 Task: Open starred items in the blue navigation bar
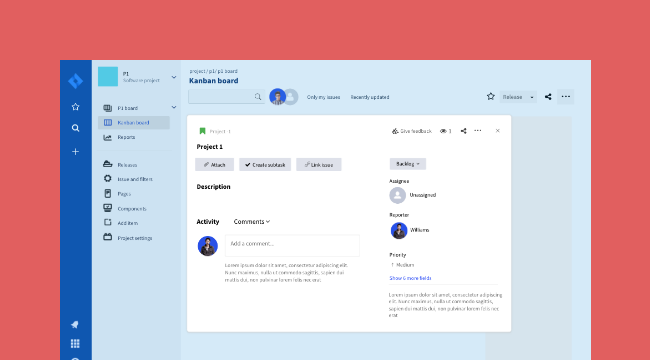(75, 107)
